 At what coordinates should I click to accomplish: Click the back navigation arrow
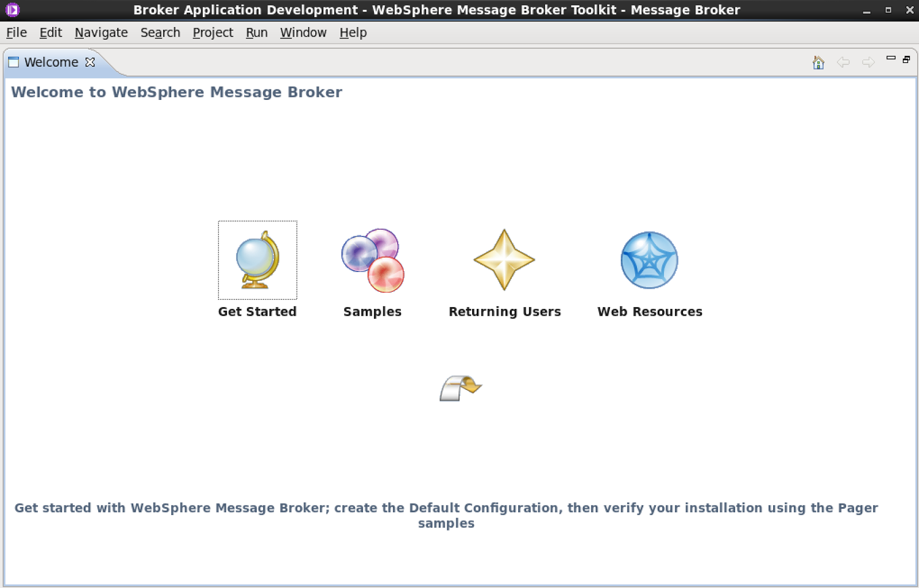tap(843, 62)
